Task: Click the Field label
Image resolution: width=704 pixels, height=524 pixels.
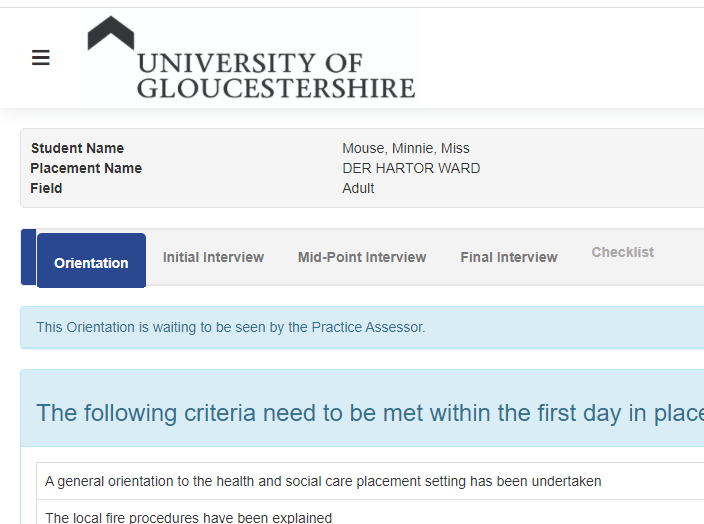Action: click(46, 188)
